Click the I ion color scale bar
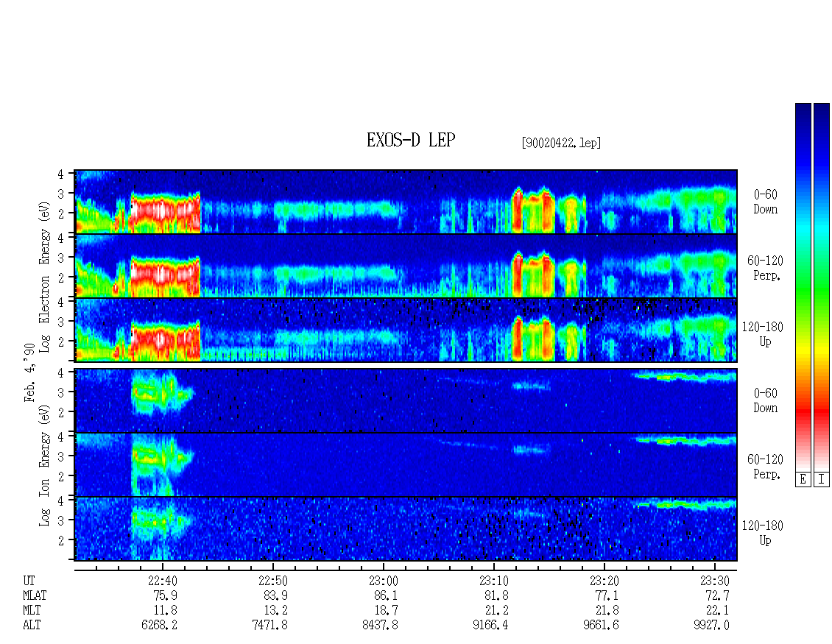This screenshot has height=644, width=832. click(x=822, y=286)
